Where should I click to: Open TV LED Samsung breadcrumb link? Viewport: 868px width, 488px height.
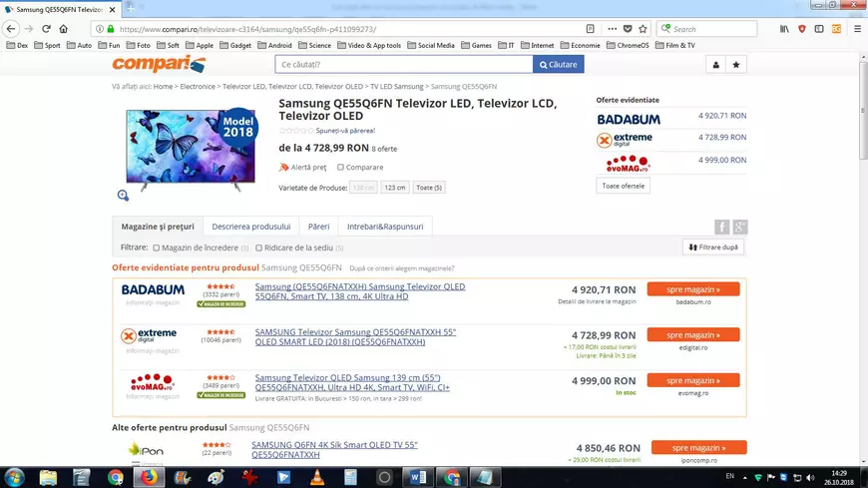coord(396,87)
